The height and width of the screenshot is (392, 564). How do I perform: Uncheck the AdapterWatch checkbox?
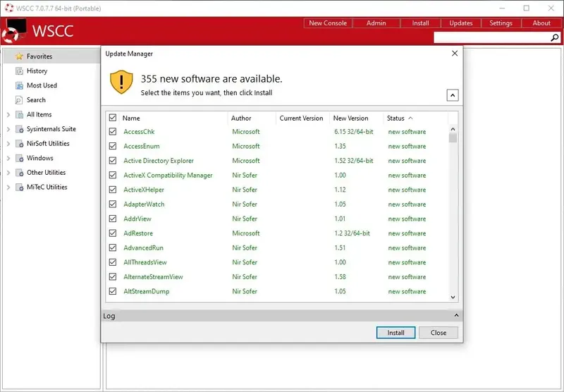pos(113,204)
